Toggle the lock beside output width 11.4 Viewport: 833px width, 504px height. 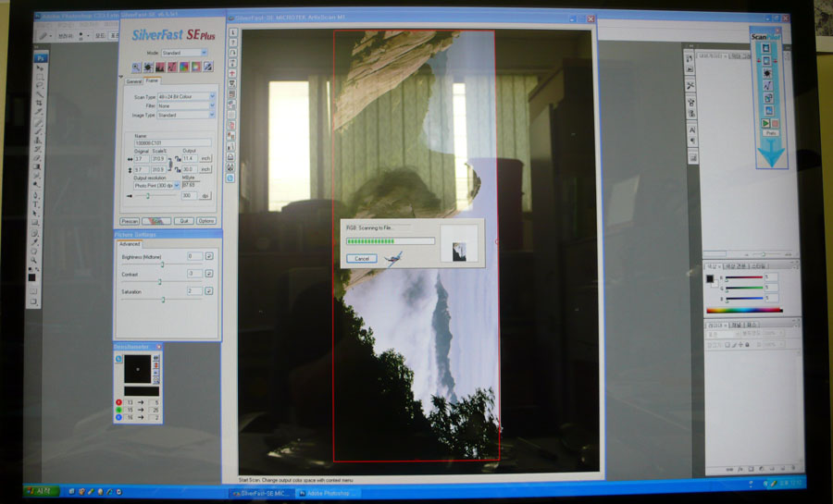coord(178,159)
